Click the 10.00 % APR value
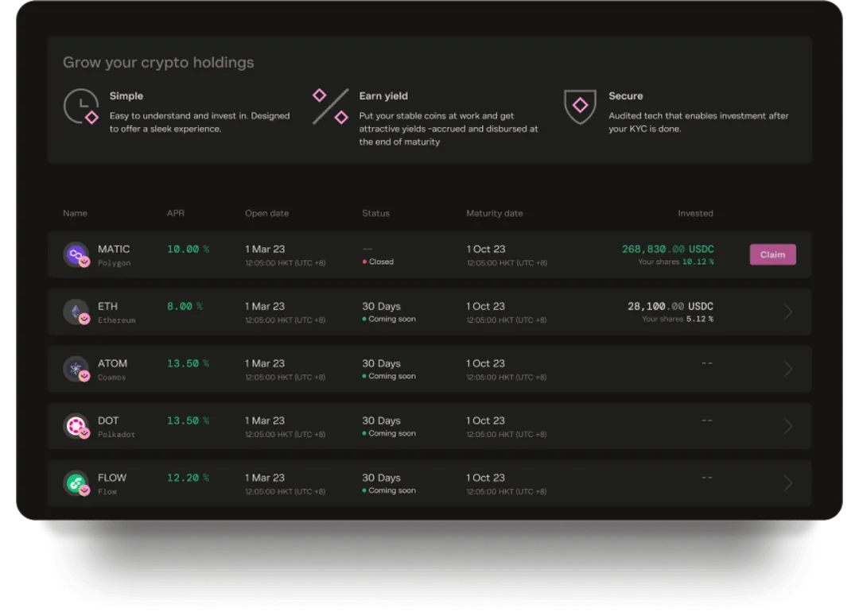Image resolution: width=859 pixels, height=616 pixels. (188, 249)
